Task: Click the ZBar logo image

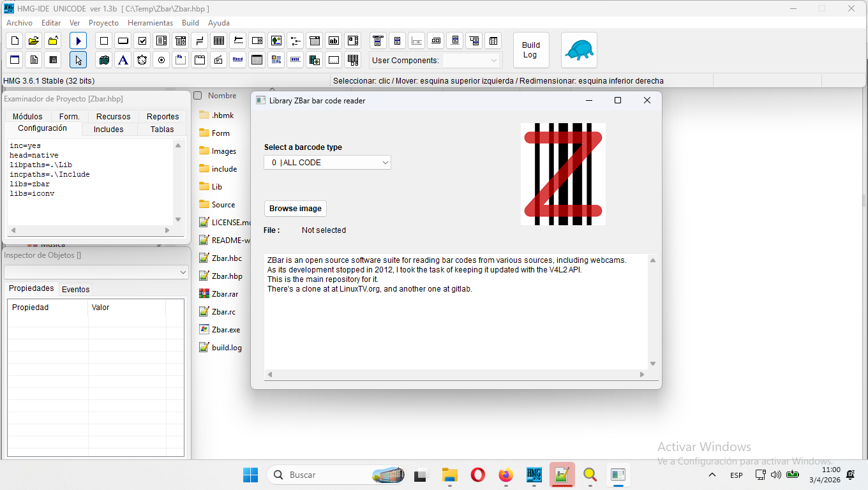Action: pos(563,174)
